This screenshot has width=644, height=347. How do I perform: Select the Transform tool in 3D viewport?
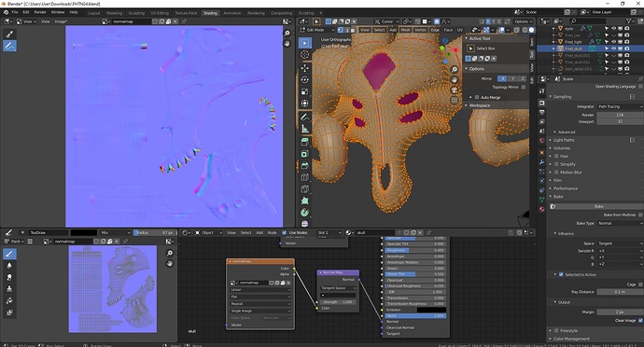(305, 103)
